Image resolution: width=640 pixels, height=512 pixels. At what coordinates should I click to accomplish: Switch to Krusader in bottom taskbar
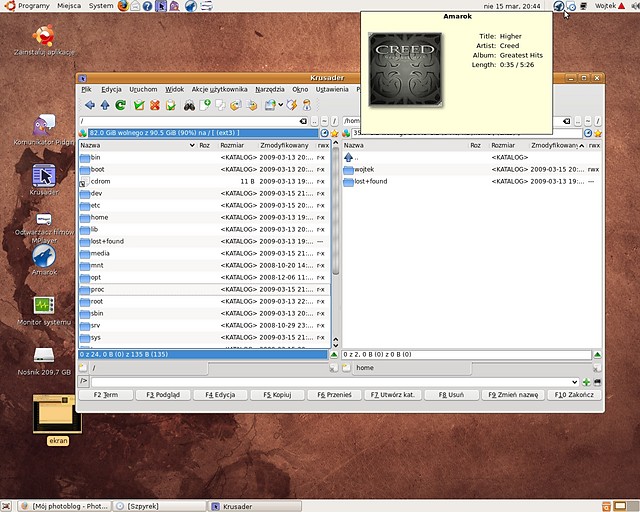[256, 506]
